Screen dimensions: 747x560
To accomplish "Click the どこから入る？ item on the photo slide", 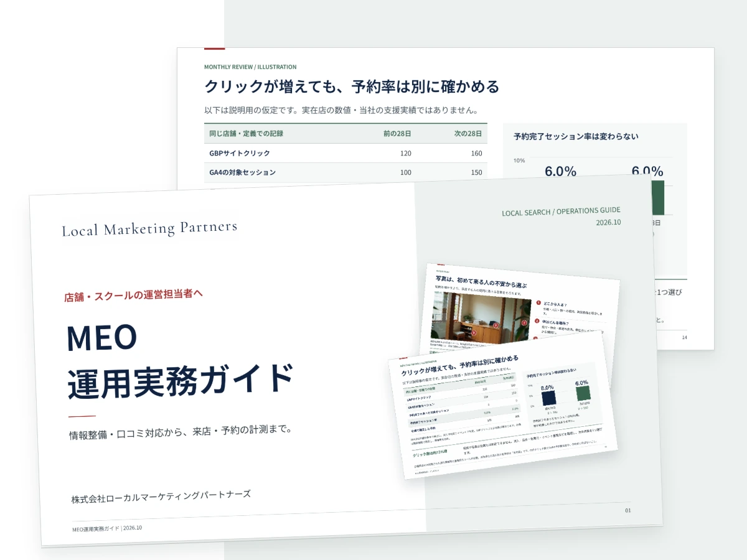I will click(557, 304).
